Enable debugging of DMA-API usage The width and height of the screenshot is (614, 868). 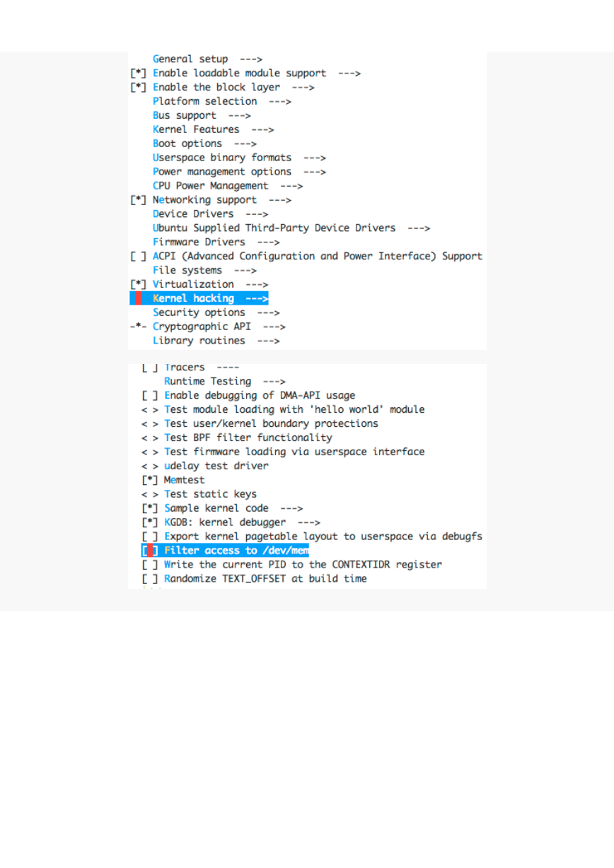149,396
